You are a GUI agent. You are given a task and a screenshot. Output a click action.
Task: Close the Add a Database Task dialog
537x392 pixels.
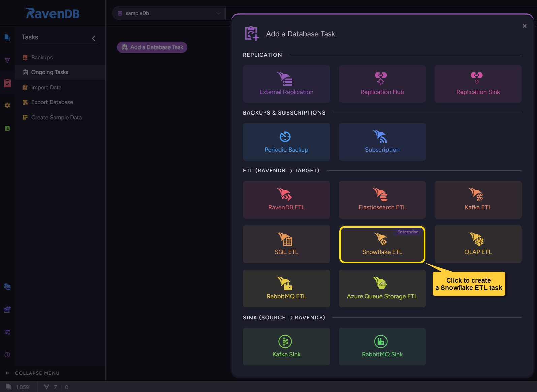[x=524, y=26]
